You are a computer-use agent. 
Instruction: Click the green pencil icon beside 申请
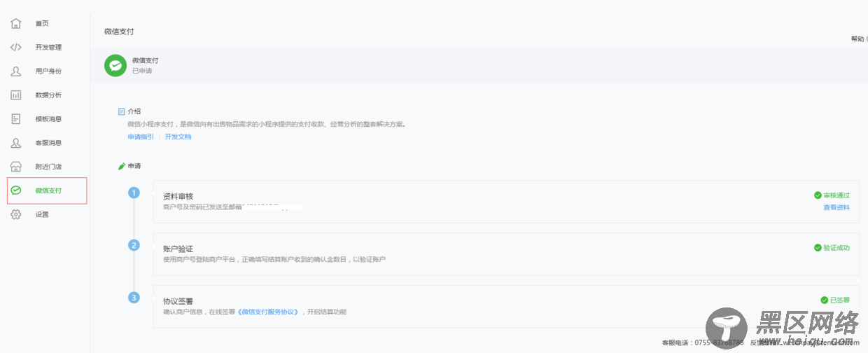click(x=121, y=166)
